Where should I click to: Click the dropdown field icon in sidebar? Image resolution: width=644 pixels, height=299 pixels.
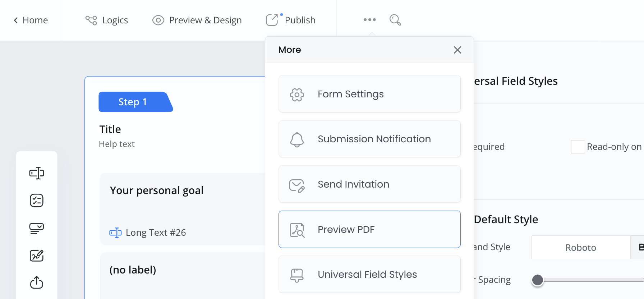pos(37,228)
